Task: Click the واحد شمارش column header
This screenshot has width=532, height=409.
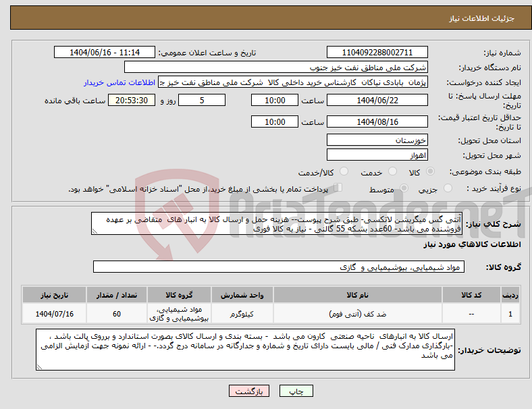Action: coord(242,295)
